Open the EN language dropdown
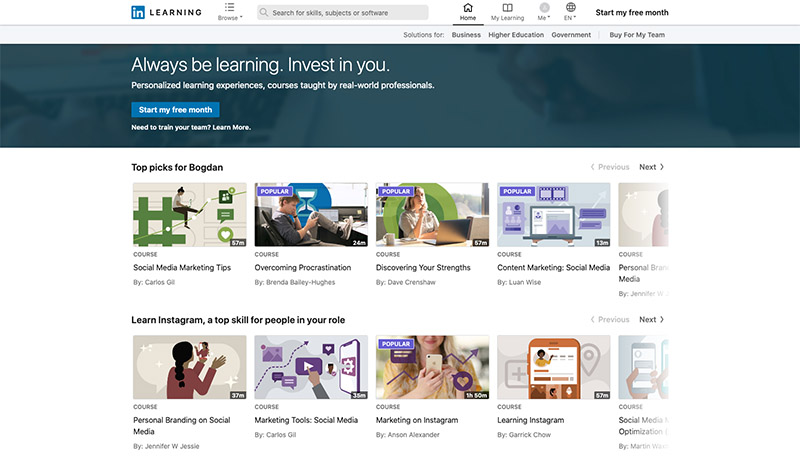800x460 pixels. pos(570,12)
